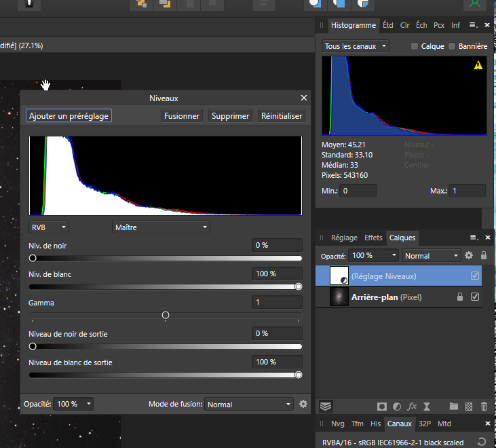Click the Fusionner button
The height and width of the screenshot is (448, 496).
(x=182, y=116)
